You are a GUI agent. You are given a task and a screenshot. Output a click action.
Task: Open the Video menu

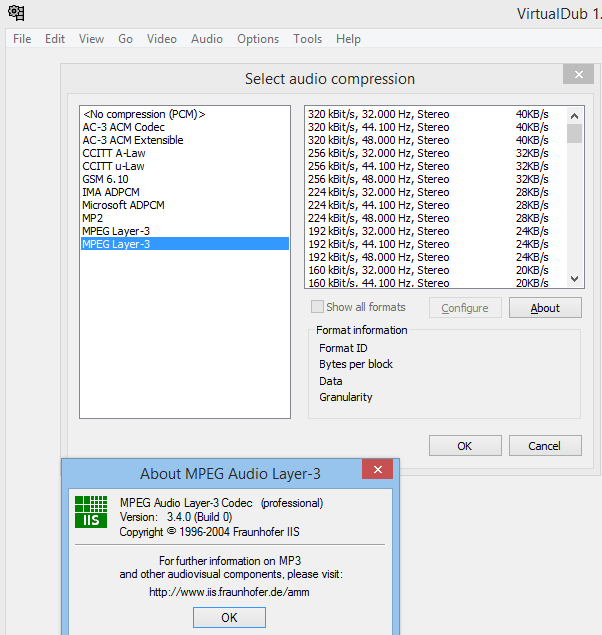point(162,39)
